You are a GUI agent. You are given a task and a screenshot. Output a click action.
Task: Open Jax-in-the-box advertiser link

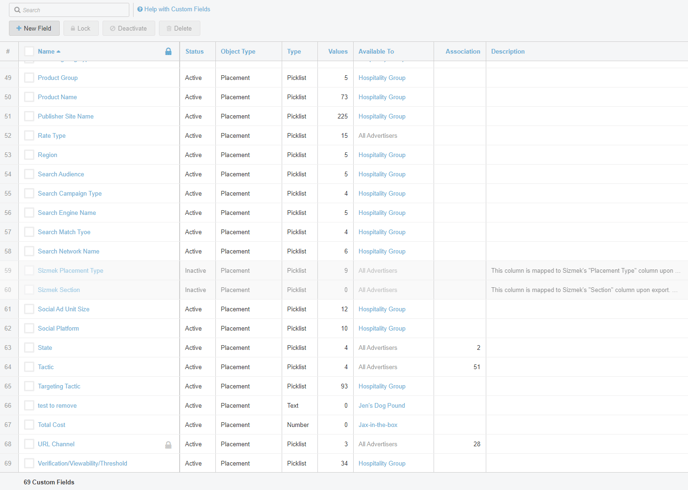[378, 425]
